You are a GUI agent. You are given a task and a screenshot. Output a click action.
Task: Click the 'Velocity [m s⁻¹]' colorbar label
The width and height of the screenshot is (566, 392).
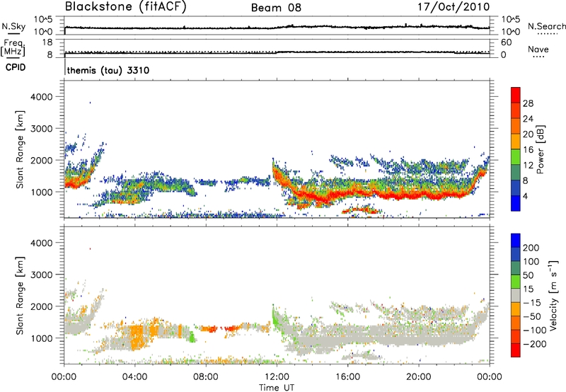(x=553, y=295)
